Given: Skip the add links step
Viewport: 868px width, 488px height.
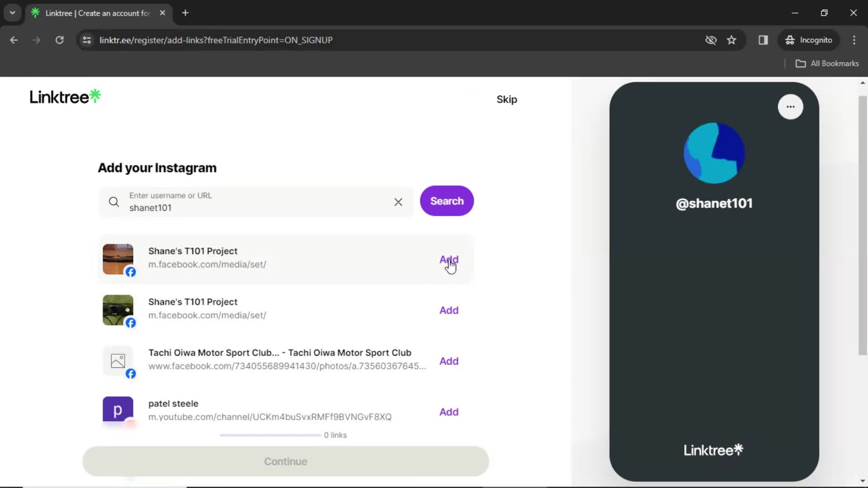Looking at the screenshot, I should 507,99.
